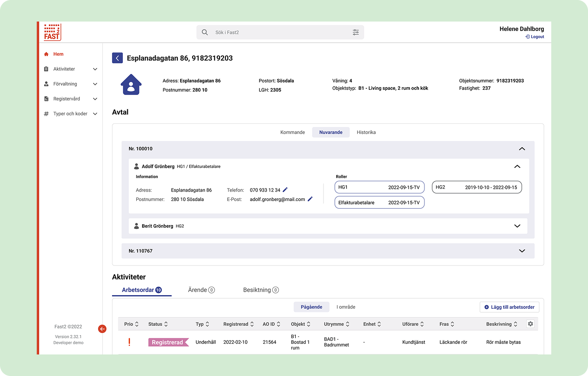Expand the Typer och koder menu
This screenshot has height=376, width=588.
[95, 114]
